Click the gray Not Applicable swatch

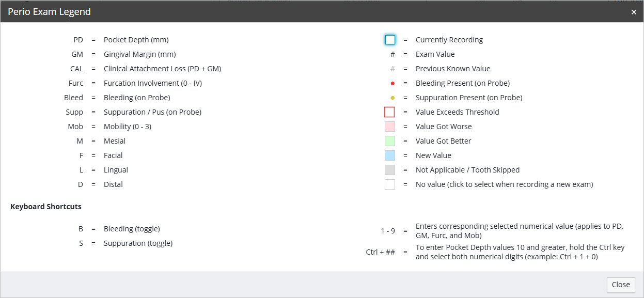(390, 170)
